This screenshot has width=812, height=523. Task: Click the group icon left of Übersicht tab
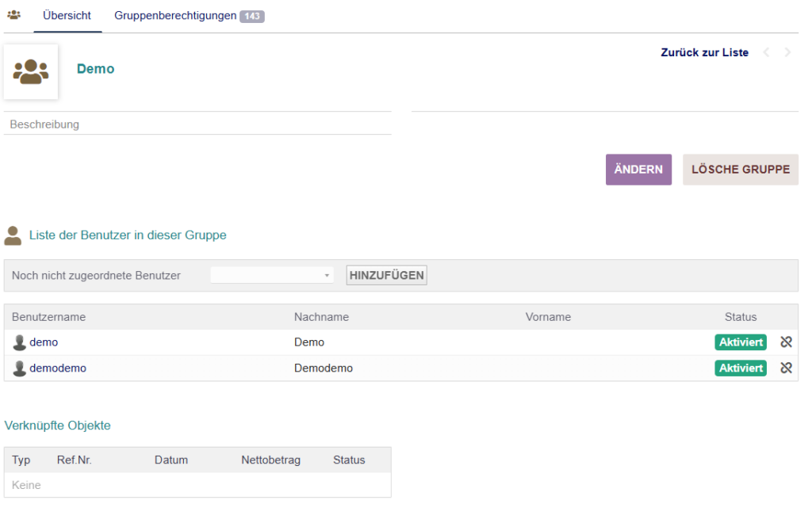(13, 15)
